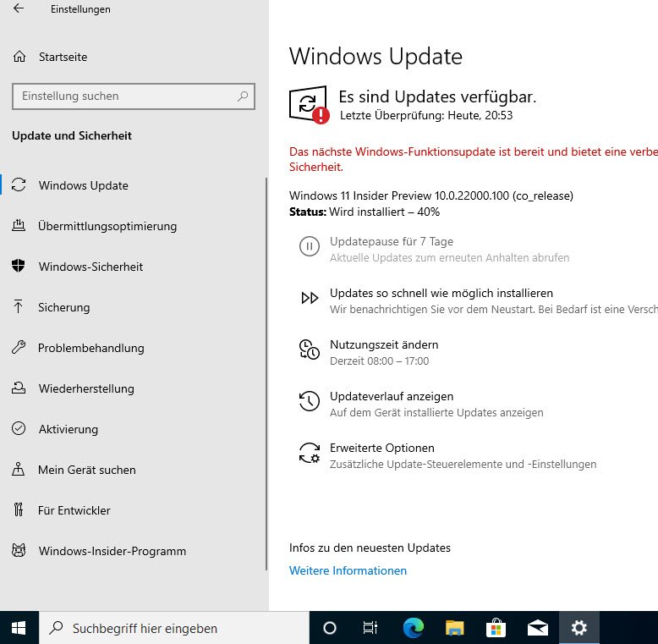The width and height of the screenshot is (658, 644).
Task: Open the Windows Start menu
Action: point(19,628)
